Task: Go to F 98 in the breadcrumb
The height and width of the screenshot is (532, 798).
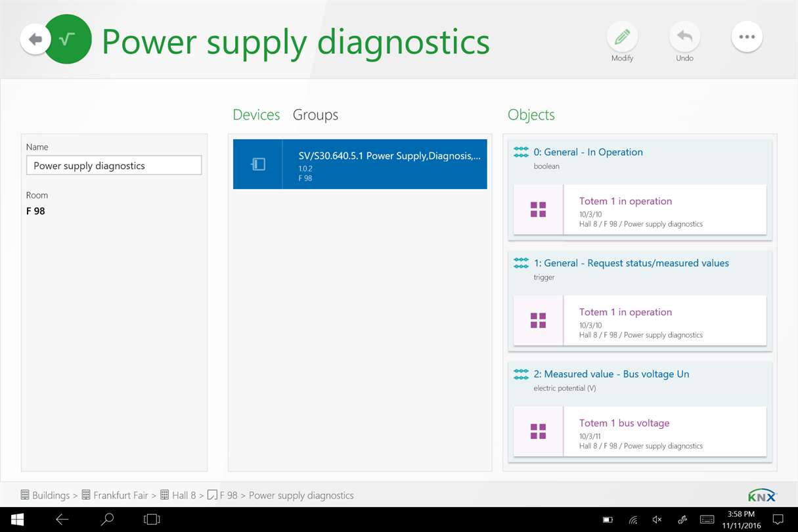Action: tap(223, 495)
